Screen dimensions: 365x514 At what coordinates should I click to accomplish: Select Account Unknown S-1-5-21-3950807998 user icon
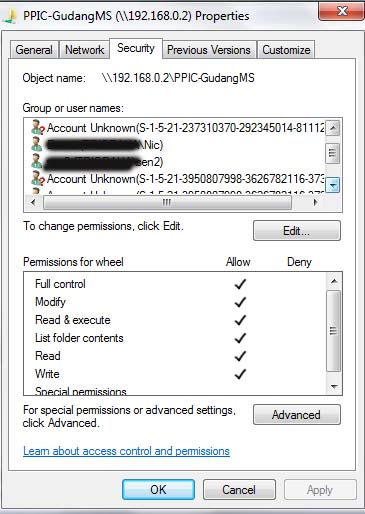pyautogui.click(x=38, y=179)
